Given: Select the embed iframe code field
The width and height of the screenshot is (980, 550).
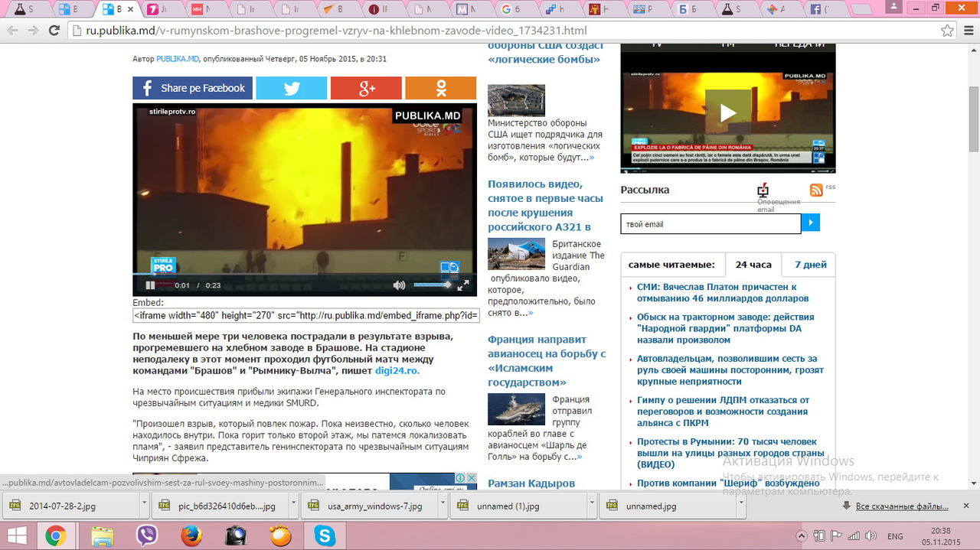Looking at the screenshot, I should (306, 315).
